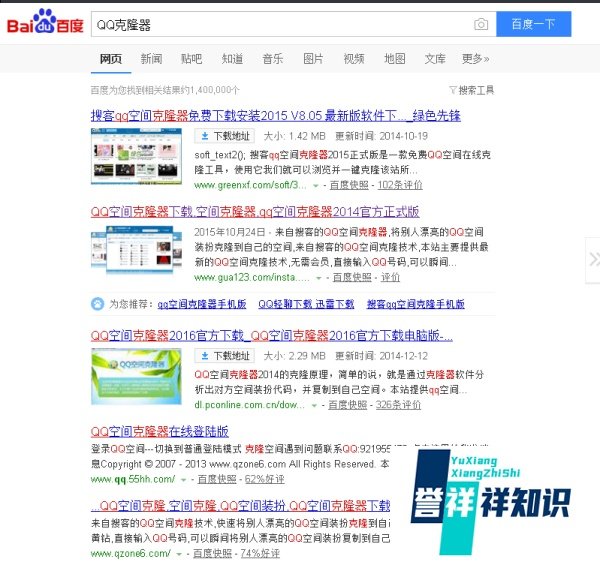This screenshot has width=600, height=568.
Task: Click 下载地址 button for 2.29 MB result
Action: click(225, 356)
